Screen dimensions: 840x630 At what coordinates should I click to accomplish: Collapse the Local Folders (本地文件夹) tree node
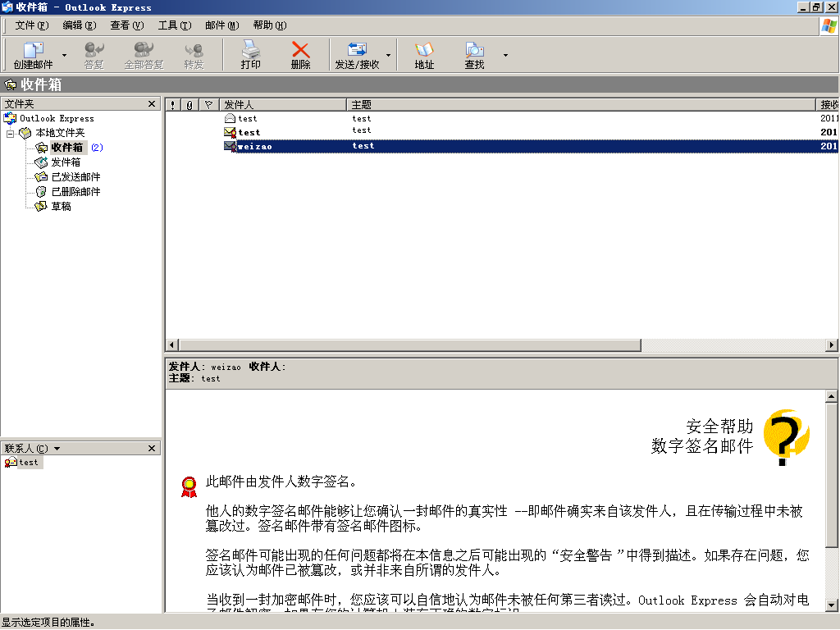10,134
